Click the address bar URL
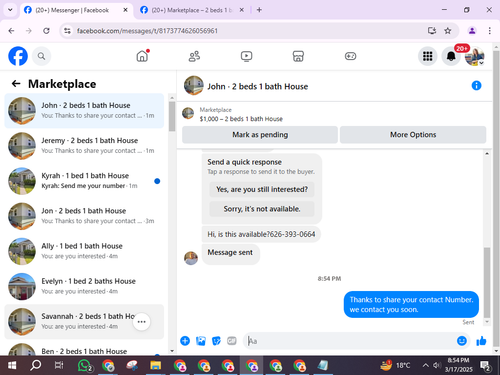The image size is (500, 375). (147, 31)
